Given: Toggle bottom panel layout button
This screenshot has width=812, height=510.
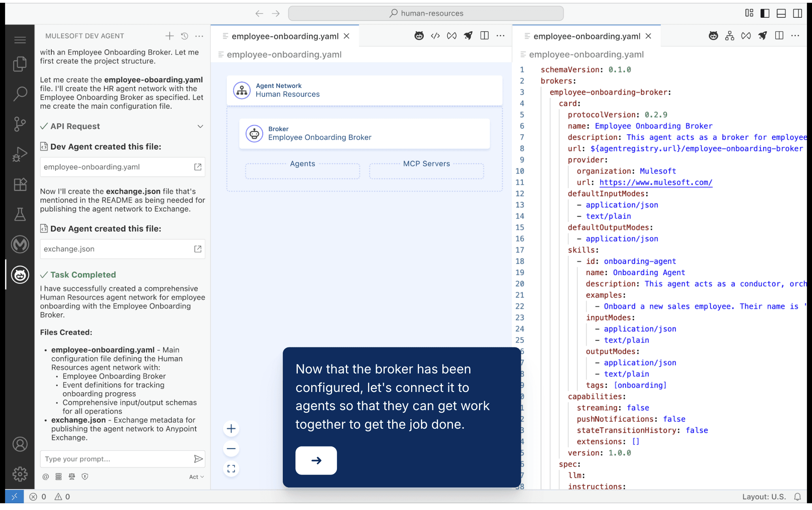Looking at the screenshot, I should [781, 13].
